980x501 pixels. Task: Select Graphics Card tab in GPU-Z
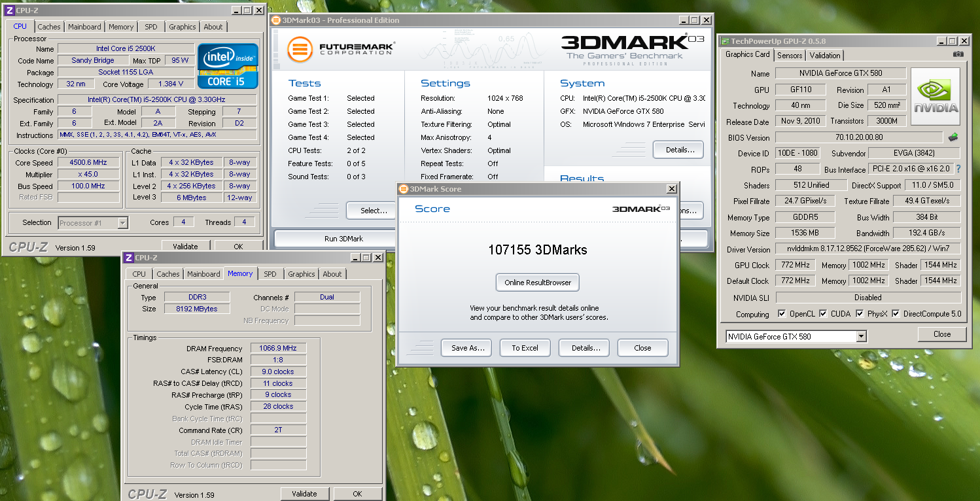point(748,54)
